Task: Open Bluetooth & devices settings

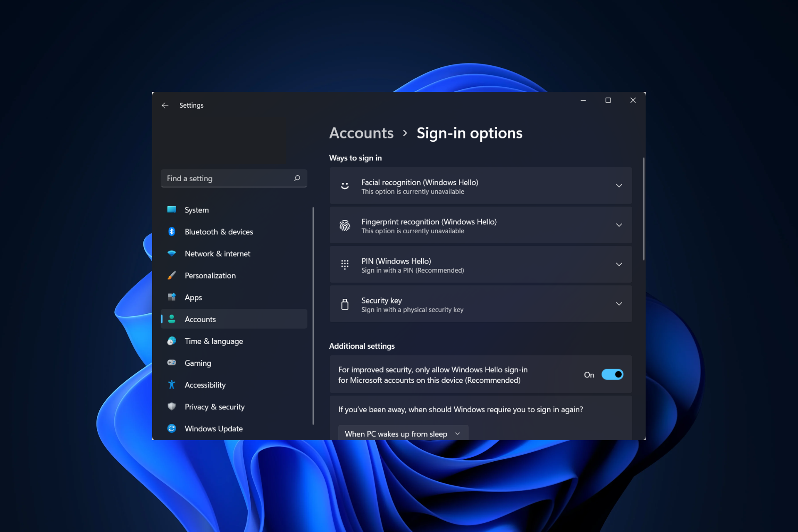Action: coord(219,232)
